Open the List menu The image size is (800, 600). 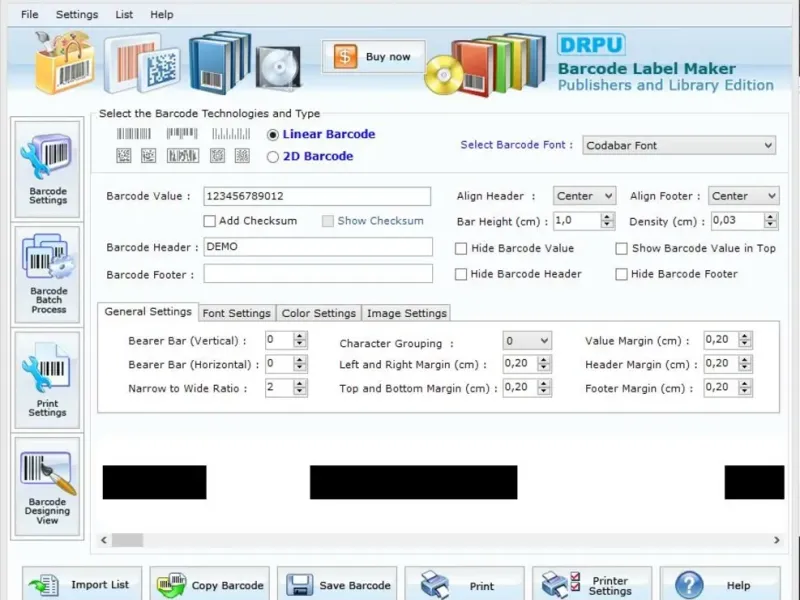[124, 14]
